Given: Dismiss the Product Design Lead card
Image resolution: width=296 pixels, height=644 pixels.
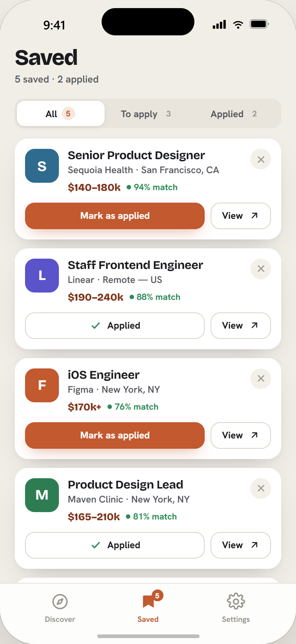Looking at the screenshot, I should [x=261, y=489].
